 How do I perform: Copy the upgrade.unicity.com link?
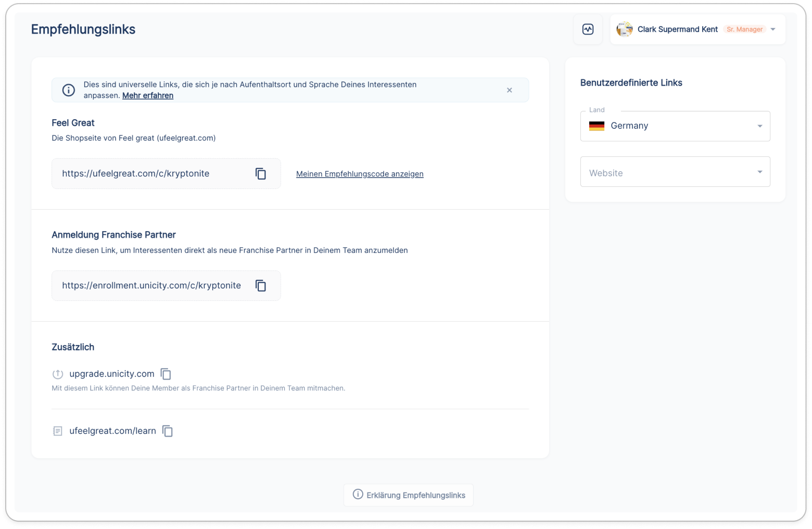click(166, 374)
